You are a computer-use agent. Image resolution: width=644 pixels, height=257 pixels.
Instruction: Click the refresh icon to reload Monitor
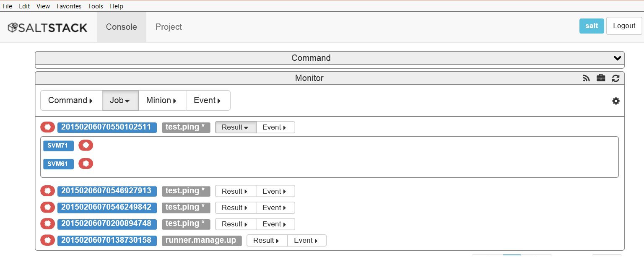[615, 78]
